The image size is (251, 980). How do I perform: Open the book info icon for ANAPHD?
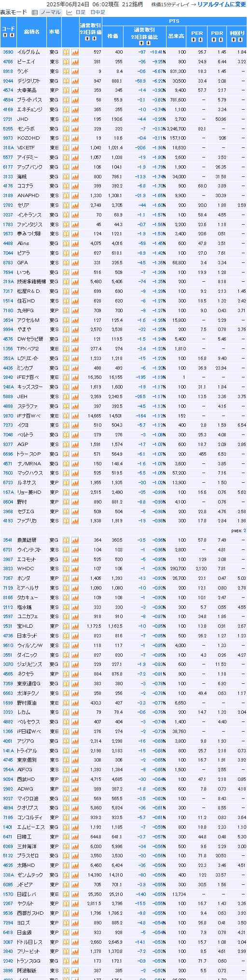67,196
